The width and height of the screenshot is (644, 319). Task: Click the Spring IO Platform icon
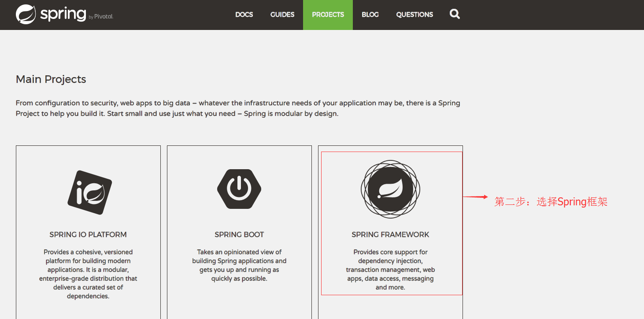tap(89, 193)
